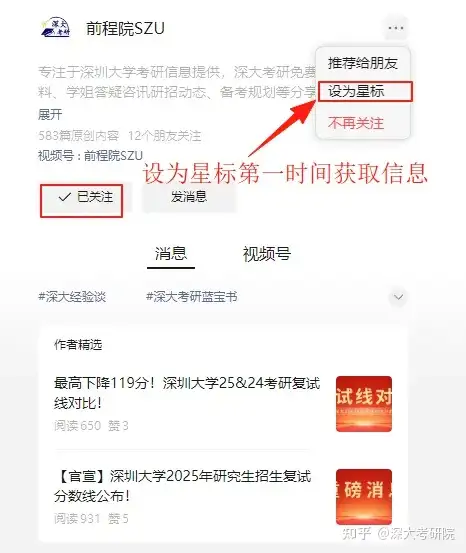The height and width of the screenshot is (553, 466).
Task: Choose 设为星标 menu option
Action: [x=365, y=92]
